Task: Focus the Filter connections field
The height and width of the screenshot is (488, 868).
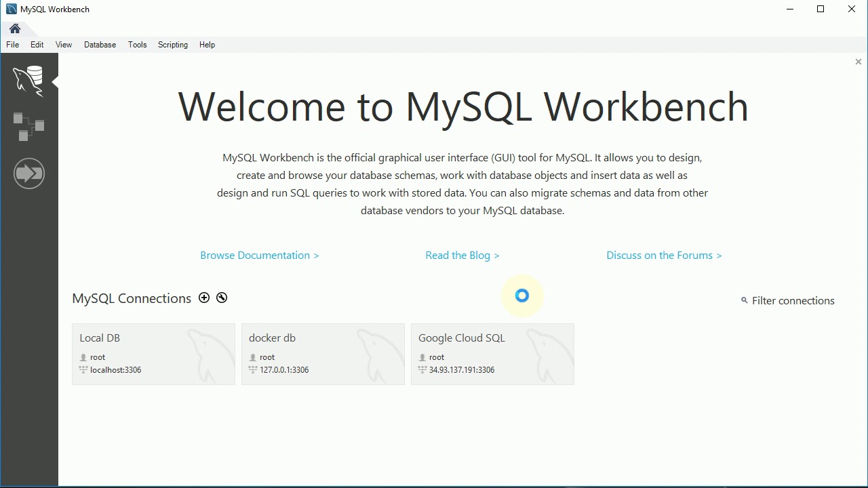Action: 793,301
